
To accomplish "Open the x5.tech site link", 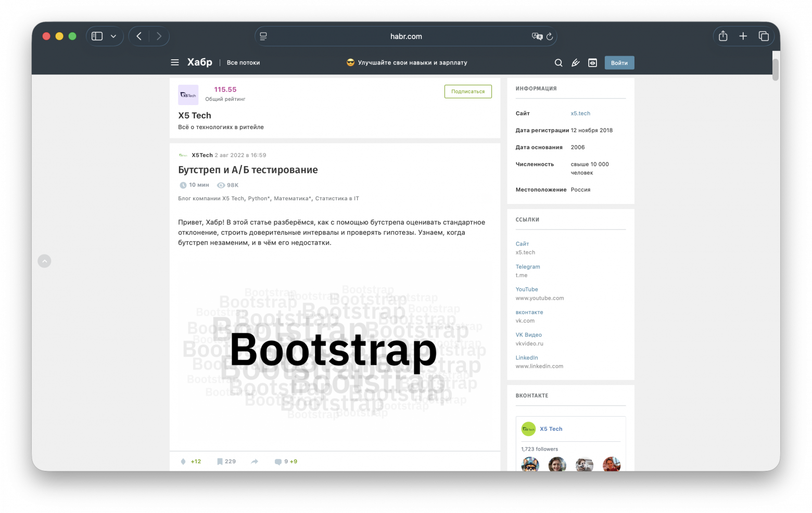I will 580,113.
